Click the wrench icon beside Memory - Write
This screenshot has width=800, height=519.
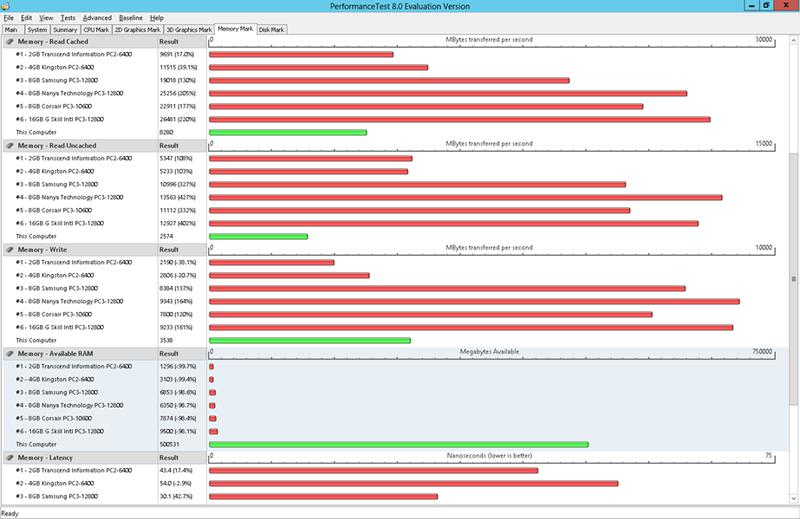click(x=10, y=250)
